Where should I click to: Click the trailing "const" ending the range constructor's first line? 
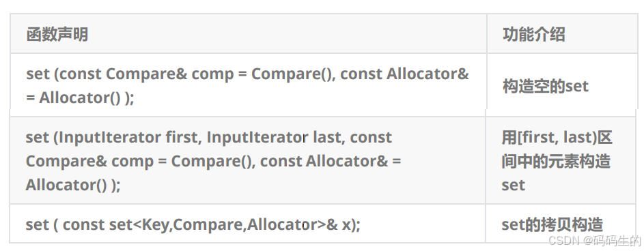click(x=371, y=137)
